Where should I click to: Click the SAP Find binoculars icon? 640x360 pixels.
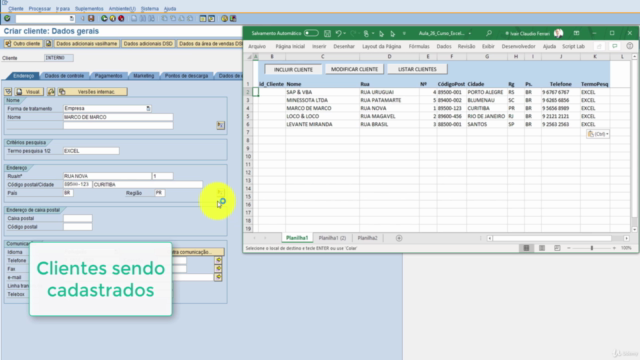pyautogui.click(x=142, y=18)
